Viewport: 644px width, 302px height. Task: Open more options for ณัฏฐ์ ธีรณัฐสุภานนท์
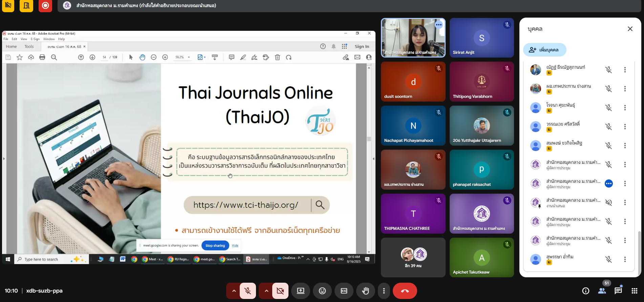pos(625,70)
